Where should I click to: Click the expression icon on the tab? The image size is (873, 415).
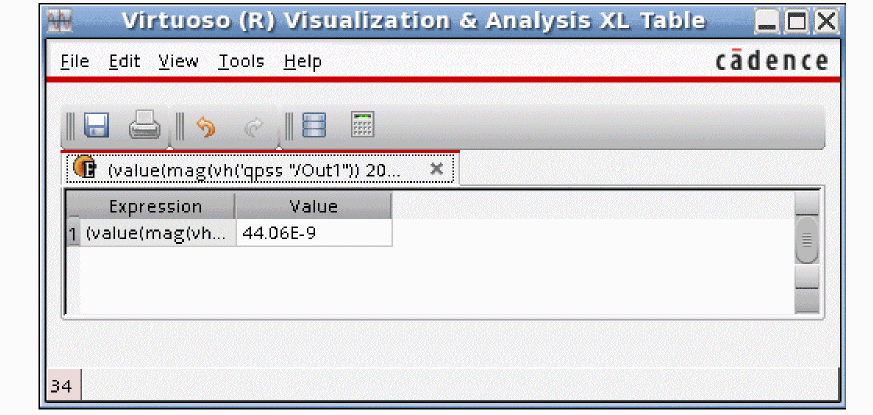point(85,168)
